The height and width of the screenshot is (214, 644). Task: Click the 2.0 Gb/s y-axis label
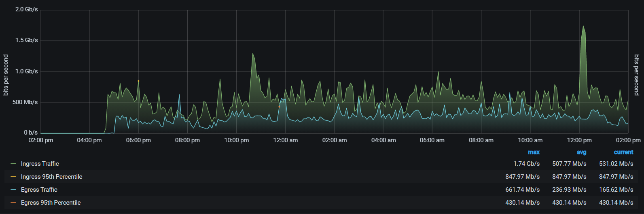point(27,9)
